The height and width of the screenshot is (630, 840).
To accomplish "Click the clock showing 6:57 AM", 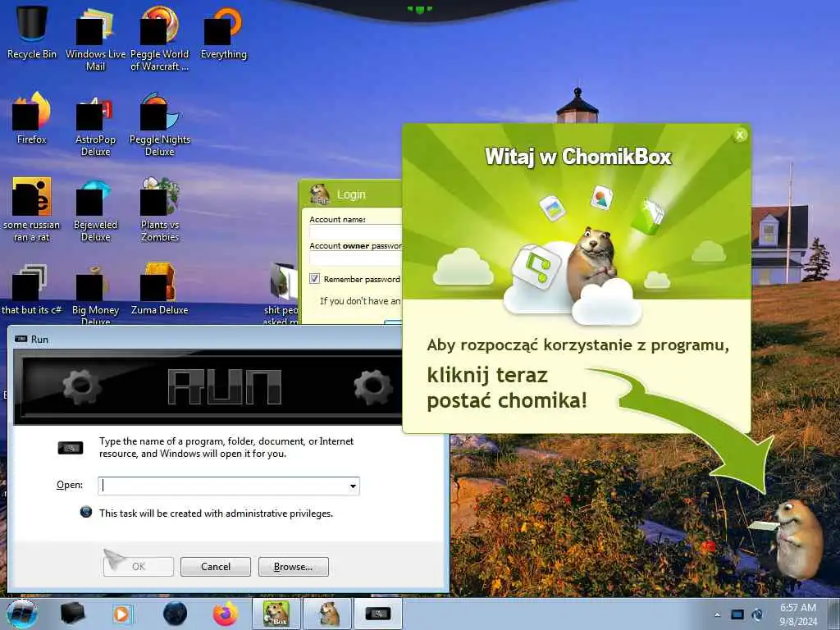I will tap(798, 614).
